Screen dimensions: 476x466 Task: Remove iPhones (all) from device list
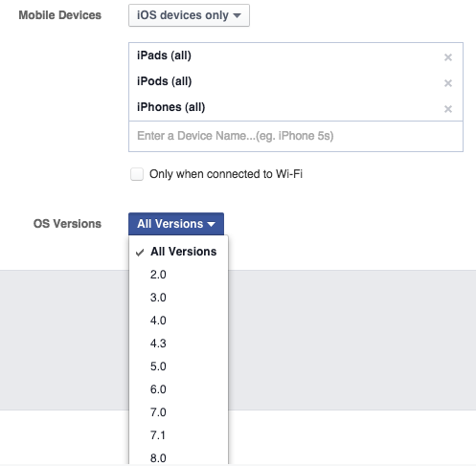pos(448,109)
